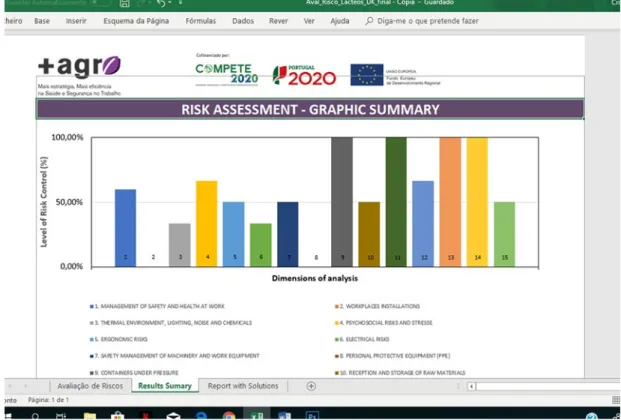Click legend entry '4. Psychosocial Risks and Stresse'
Screen dimensions: 621x420
click(x=384, y=323)
